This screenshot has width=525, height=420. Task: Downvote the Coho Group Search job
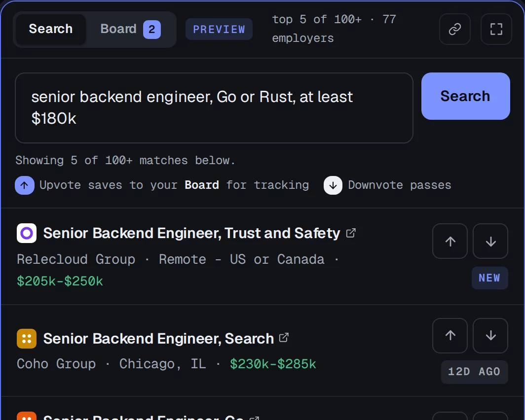[490, 336]
